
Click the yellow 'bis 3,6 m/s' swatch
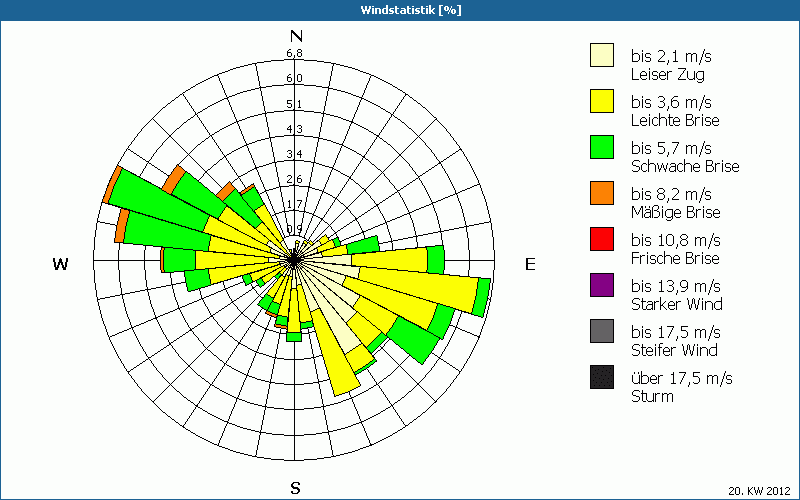pyautogui.click(x=602, y=101)
